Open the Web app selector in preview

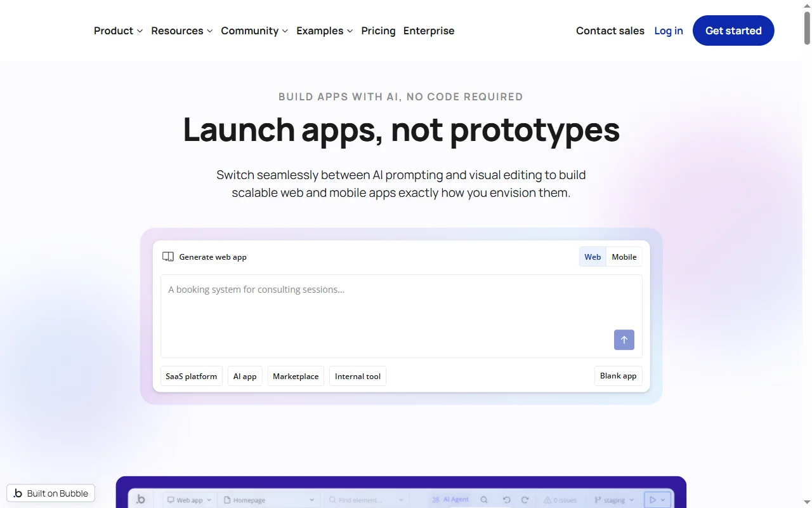click(190, 500)
